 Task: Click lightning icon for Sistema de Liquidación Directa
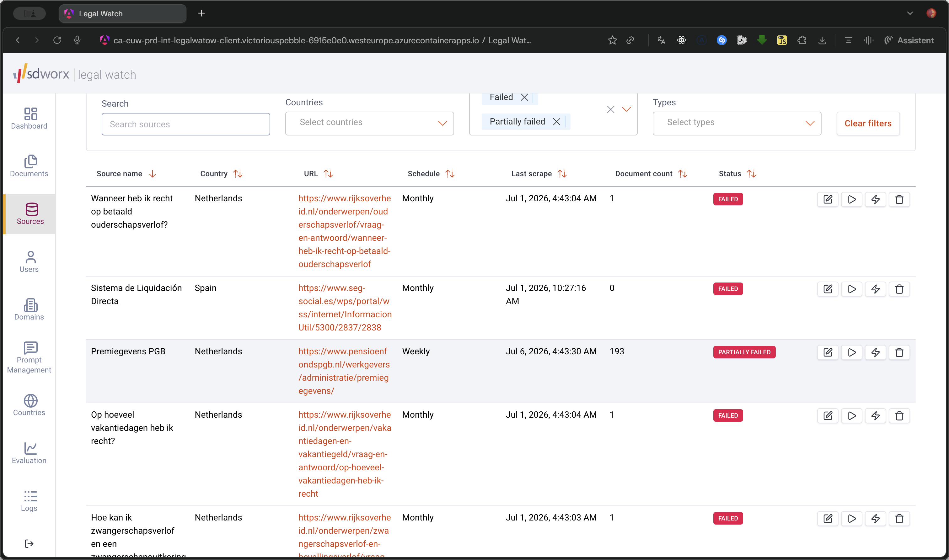click(x=875, y=289)
